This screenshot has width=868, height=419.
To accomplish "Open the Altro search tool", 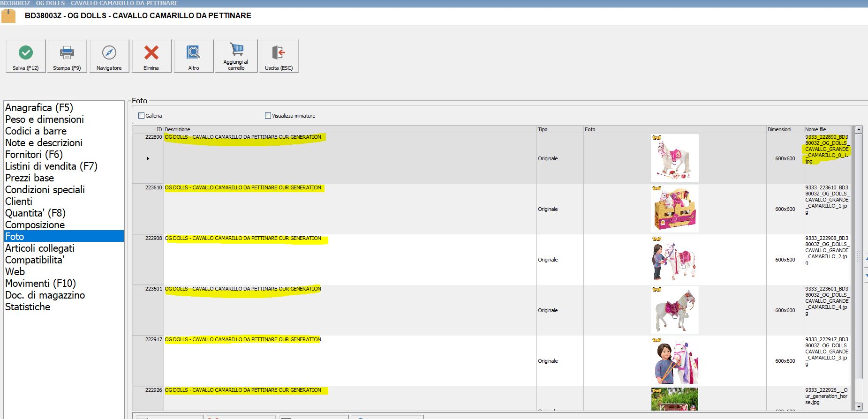I will tap(194, 56).
